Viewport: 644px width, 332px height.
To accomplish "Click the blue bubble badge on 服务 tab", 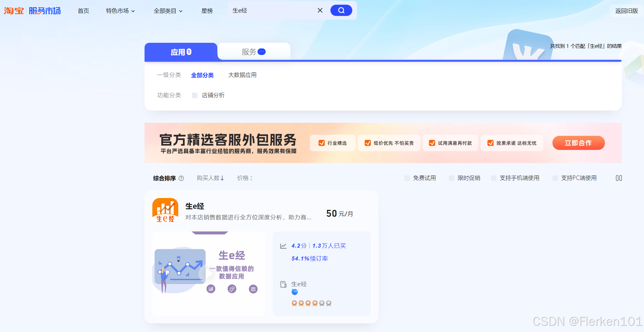I will click(x=262, y=52).
